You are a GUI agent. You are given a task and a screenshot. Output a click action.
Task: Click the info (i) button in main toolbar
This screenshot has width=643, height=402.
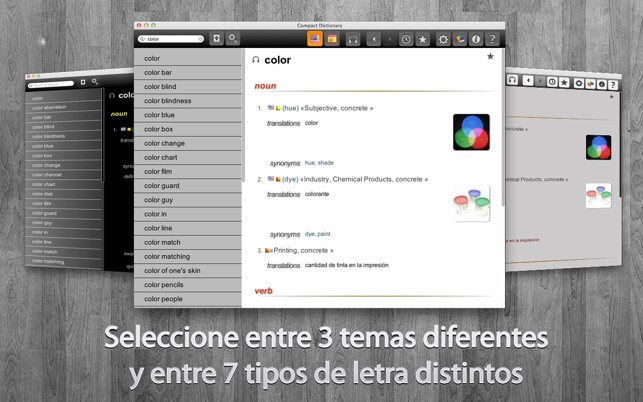point(476,39)
